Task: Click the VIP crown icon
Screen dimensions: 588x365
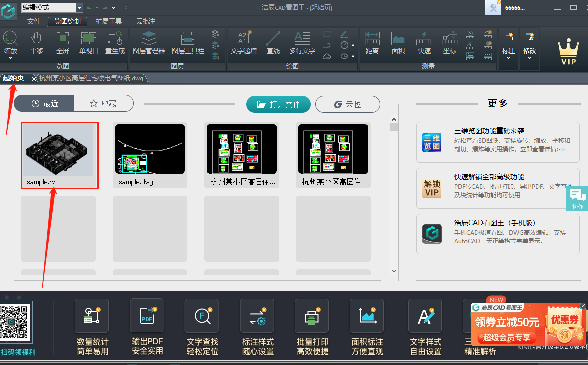Action: [568, 51]
